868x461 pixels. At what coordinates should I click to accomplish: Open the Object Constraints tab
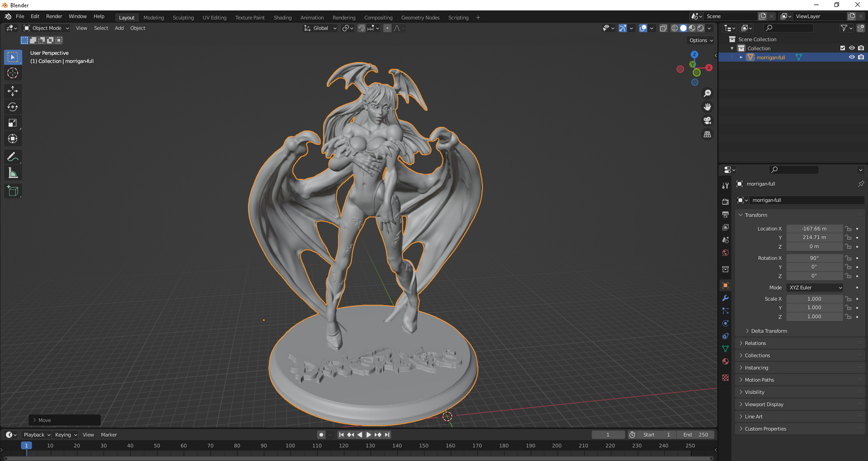(x=725, y=336)
